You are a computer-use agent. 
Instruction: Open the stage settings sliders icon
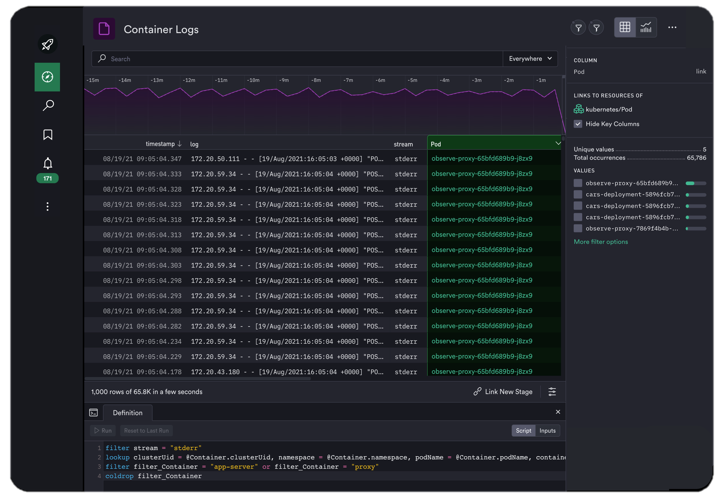click(x=552, y=392)
